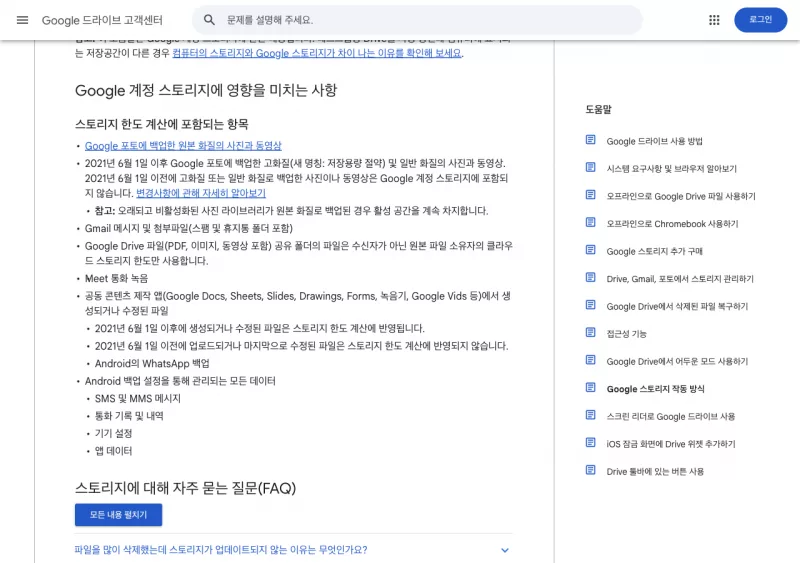Click article icon beside 오프라인으로 Google Drive 파일 사용하기
Viewport: 800px width, 563px height.
590,195
